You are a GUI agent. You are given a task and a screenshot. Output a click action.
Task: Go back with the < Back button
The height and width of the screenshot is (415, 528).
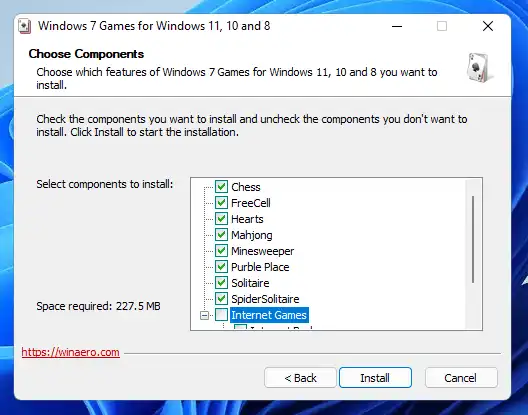[x=300, y=378]
